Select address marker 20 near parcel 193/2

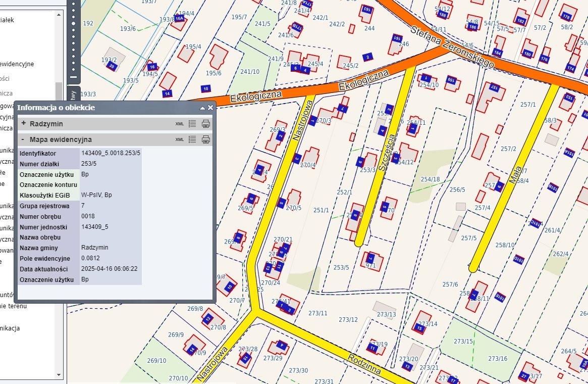click(x=112, y=66)
